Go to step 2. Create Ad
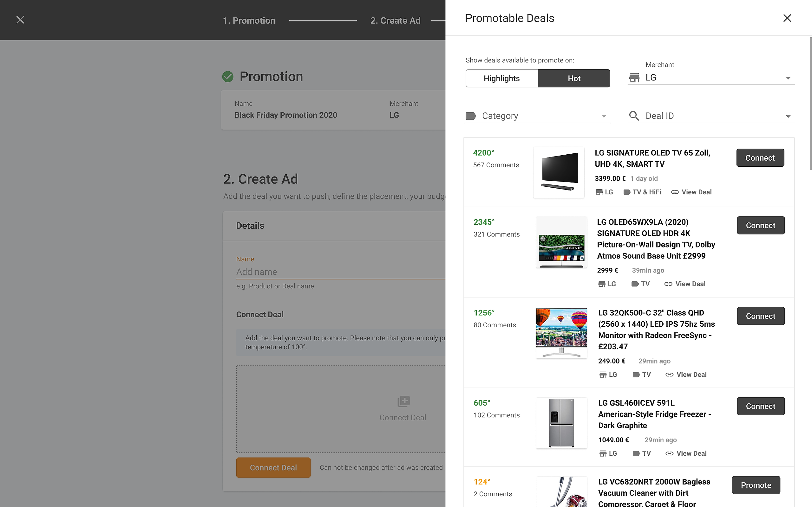 395,21
